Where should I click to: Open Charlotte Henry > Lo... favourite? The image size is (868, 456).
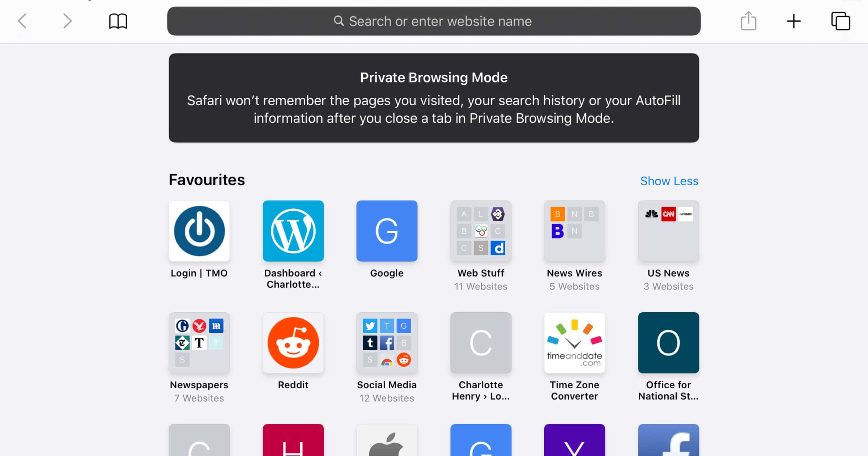coord(481,343)
